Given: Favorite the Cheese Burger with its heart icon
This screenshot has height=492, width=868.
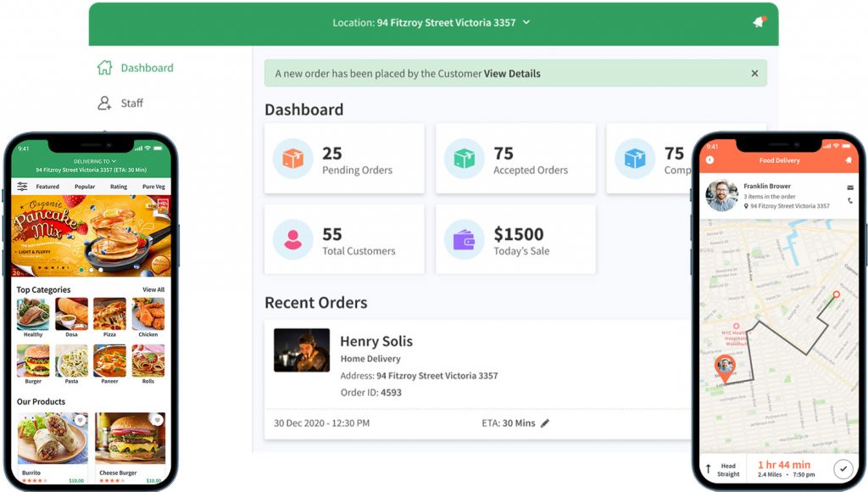Looking at the screenshot, I should pyautogui.click(x=157, y=420).
